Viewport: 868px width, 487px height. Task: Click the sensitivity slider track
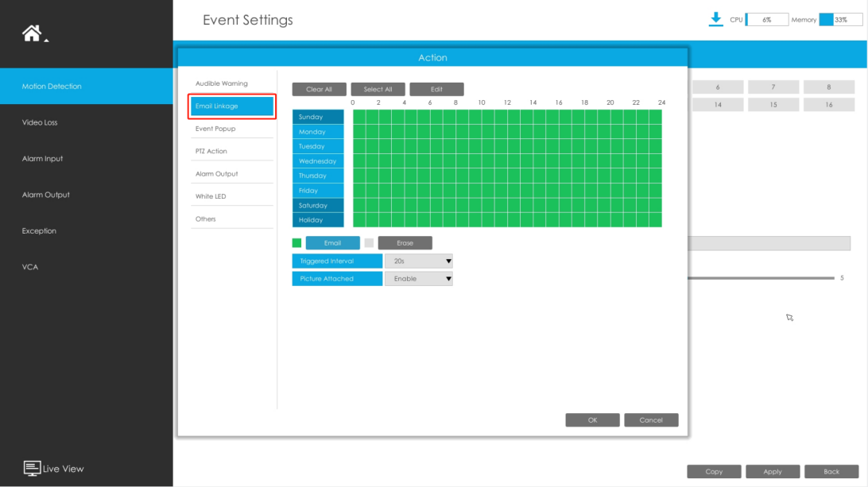coord(761,278)
